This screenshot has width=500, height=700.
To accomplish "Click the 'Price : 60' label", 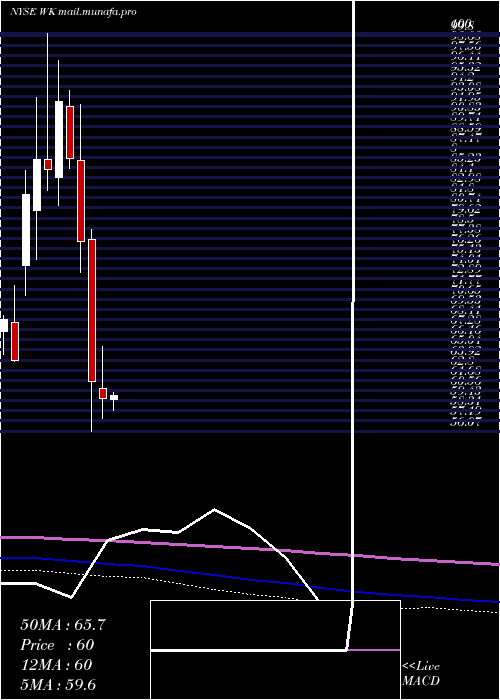I will 58,645.
